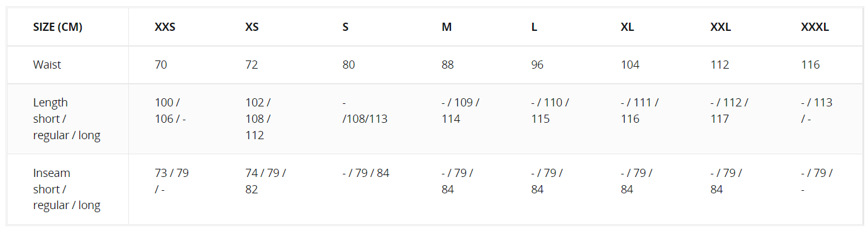The height and width of the screenshot is (233, 868).
Task: Select the XS column header
Action: click(x=252, y=27)
